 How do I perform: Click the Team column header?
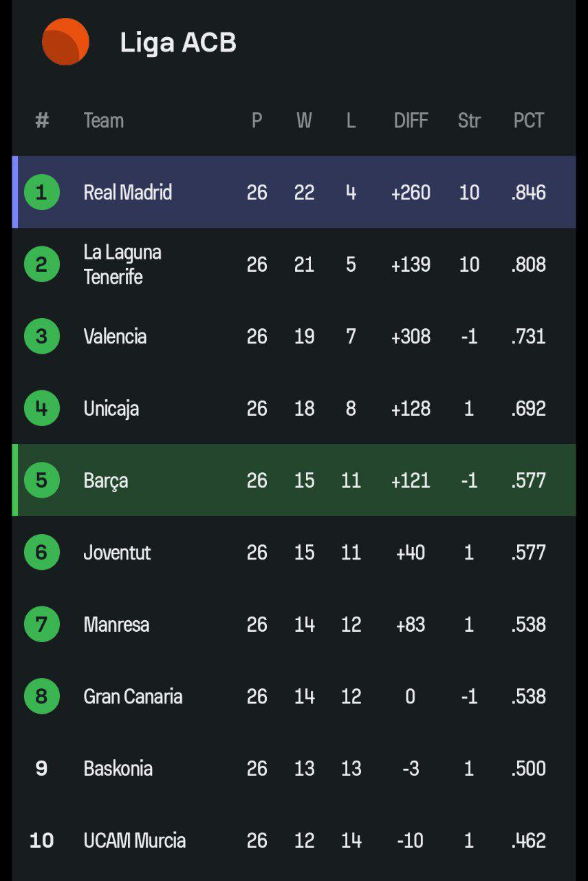104,120
